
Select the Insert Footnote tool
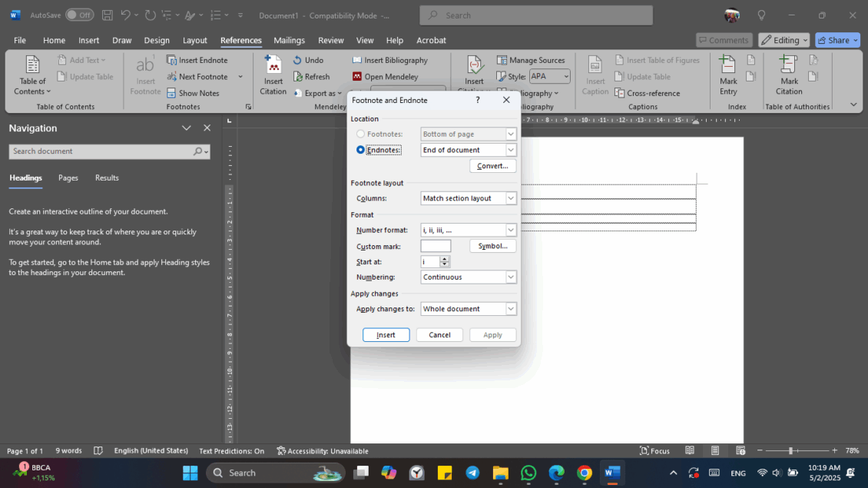coord(144,75)
